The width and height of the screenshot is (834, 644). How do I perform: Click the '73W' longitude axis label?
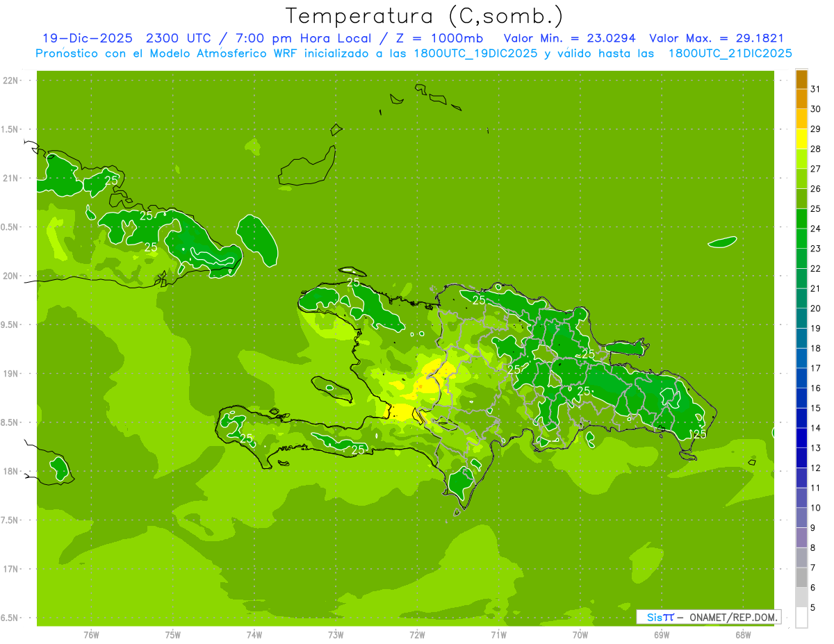[336, 635]
